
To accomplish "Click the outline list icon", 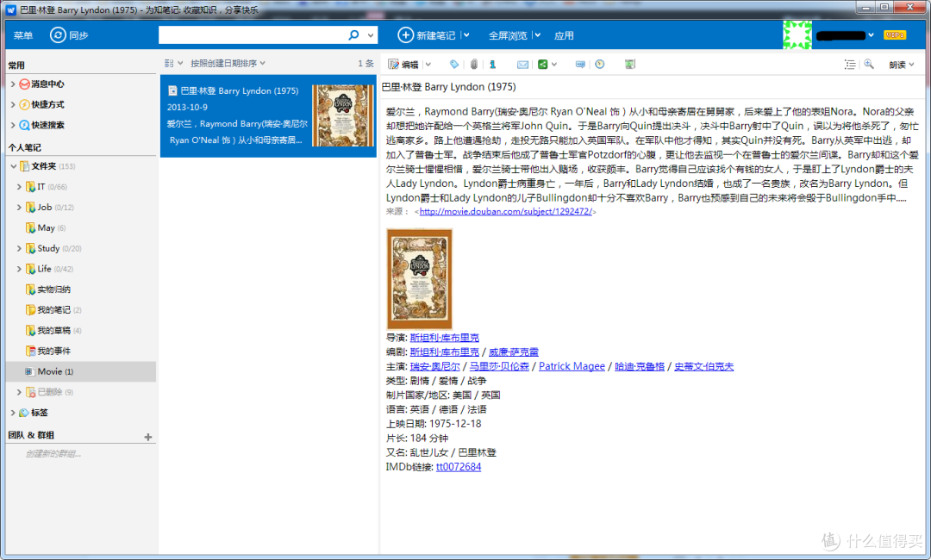I will [850, 64].
